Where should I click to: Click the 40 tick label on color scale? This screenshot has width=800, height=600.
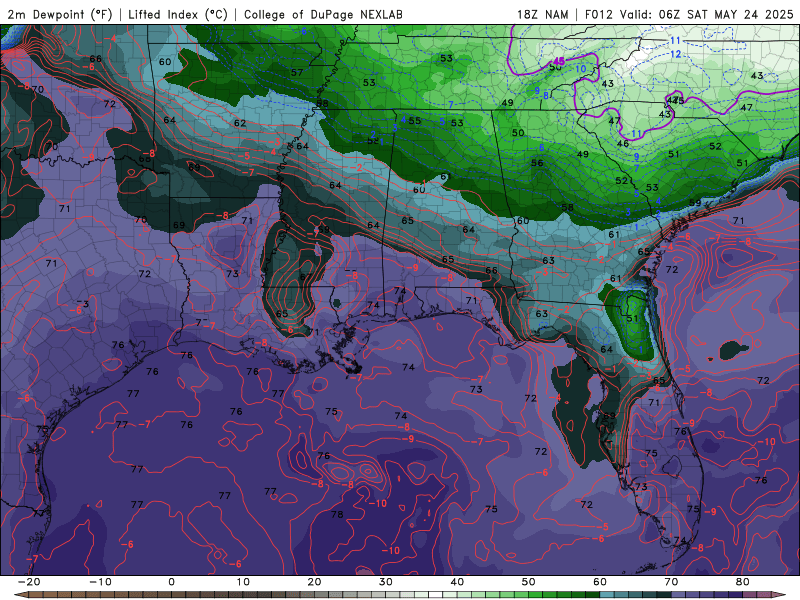[457, 582]
